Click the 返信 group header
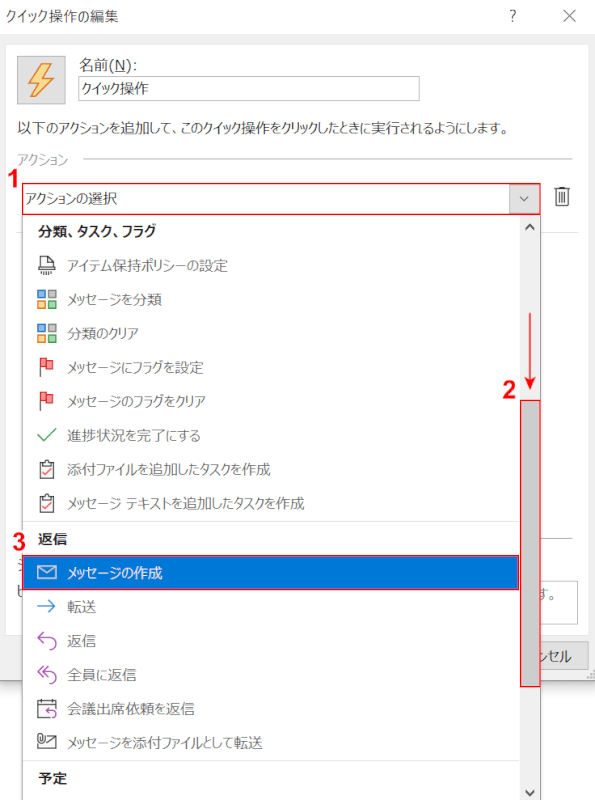Screen dimensions: 595x800 52,539
